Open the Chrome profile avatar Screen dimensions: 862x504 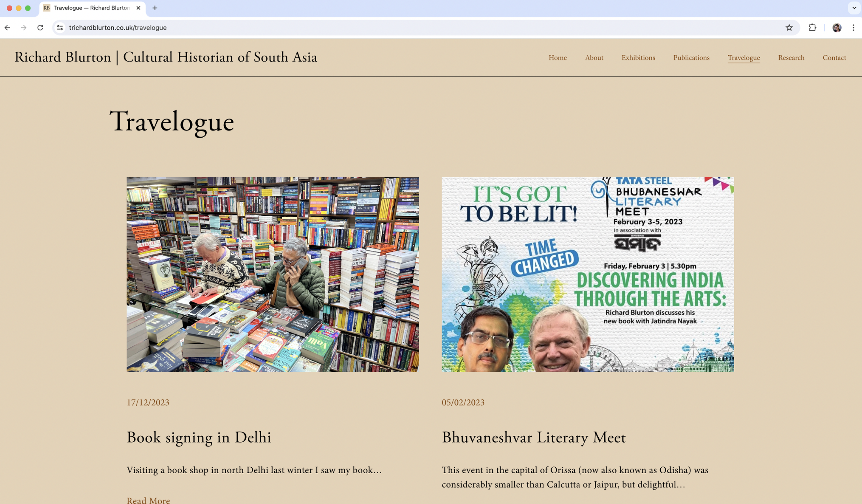pos(836,28)
